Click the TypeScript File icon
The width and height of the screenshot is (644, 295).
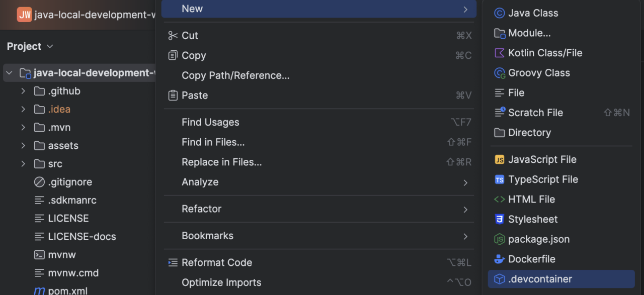pos(499,179)
